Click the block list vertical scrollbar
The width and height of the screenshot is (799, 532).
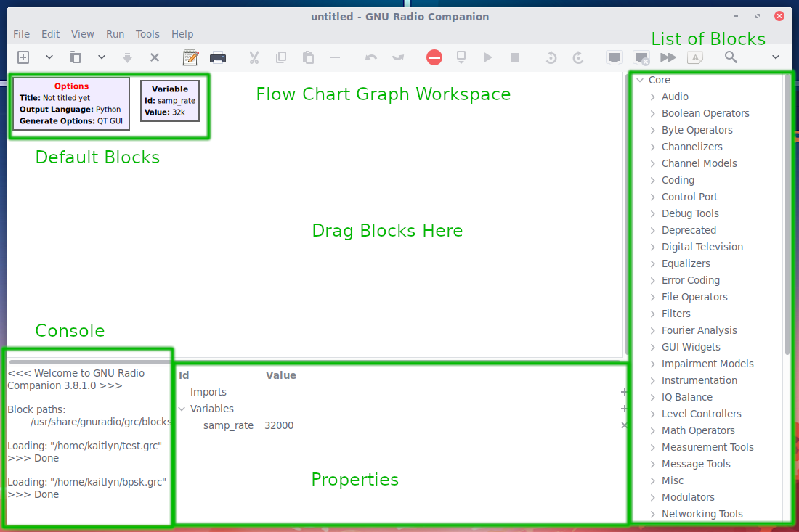(x=787, y=218)
